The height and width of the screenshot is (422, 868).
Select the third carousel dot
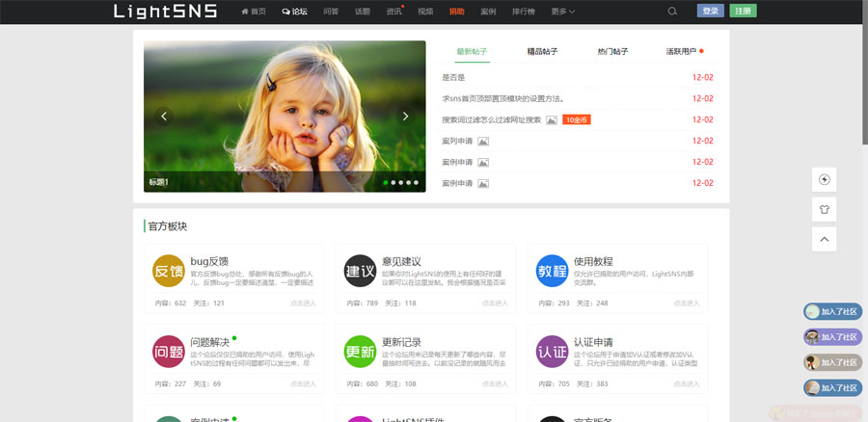(401, 182)
